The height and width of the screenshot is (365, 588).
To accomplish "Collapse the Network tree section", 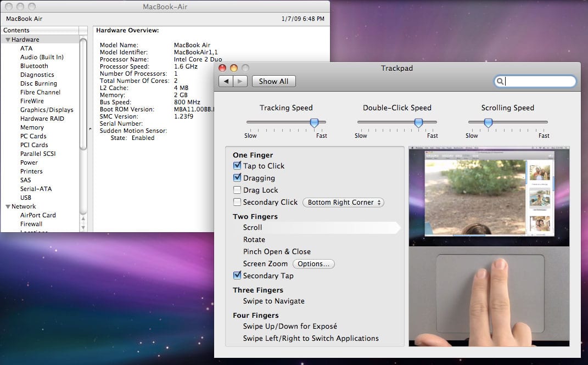I will click(8, 206).
